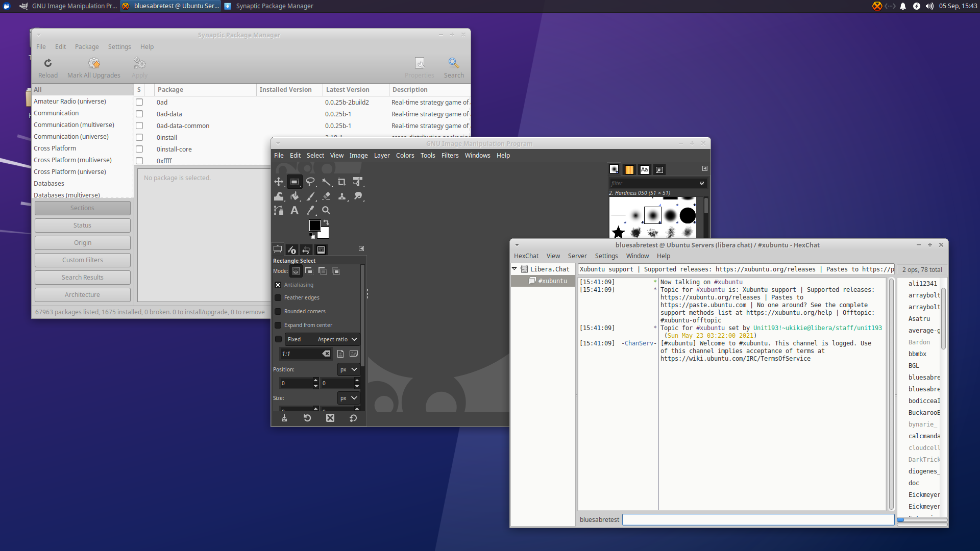980x551 pixels.
Task: Collapse the Libera.Chat server tree
Action: click(515, 269)
